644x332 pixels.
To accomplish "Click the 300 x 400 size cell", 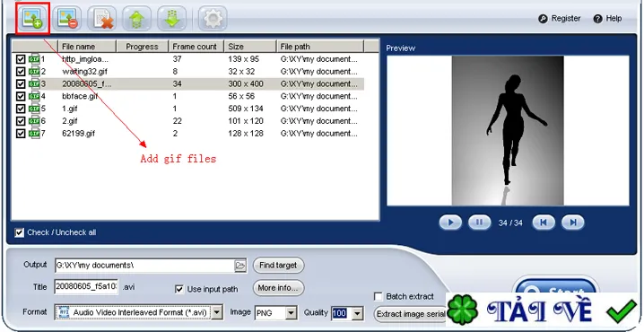I will [x=246, y=83].
